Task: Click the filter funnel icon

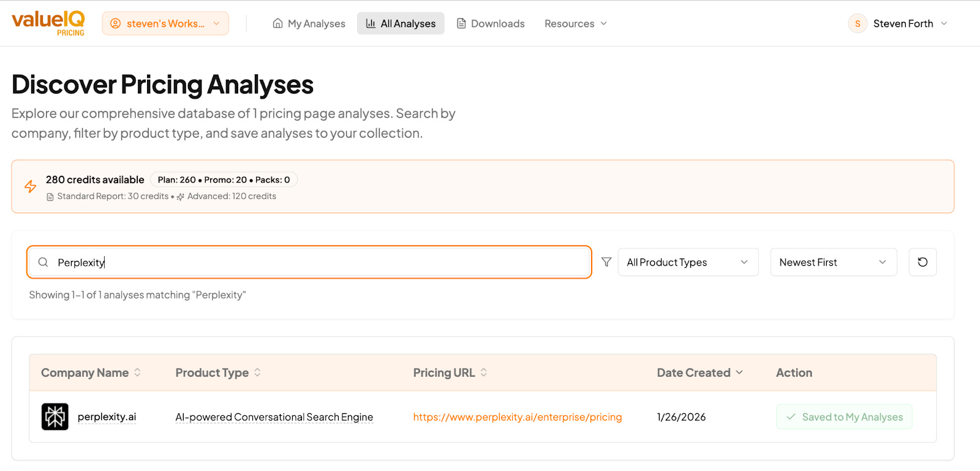Action: tap(606, 262)
